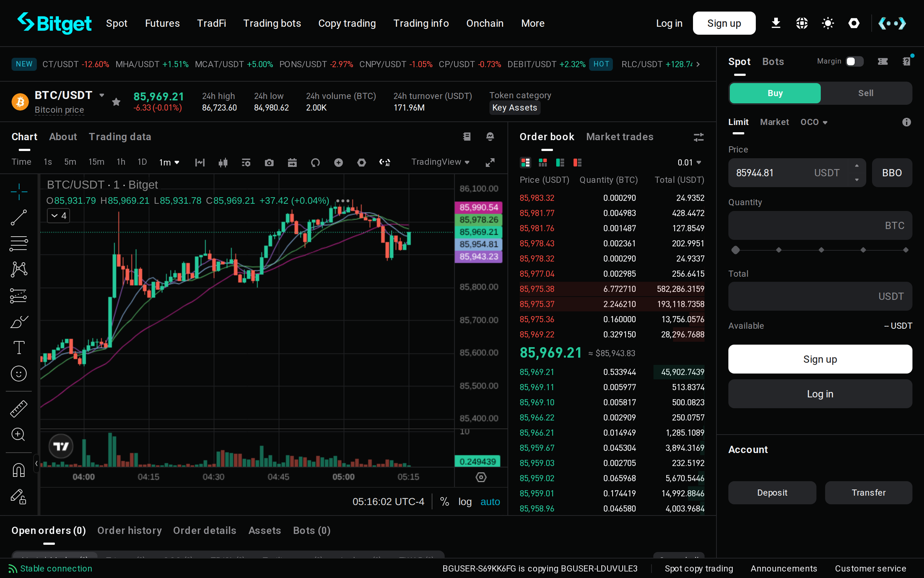Click the zoom in chart tool
Screen dimensions: 924x578
(x=19, y=435)
